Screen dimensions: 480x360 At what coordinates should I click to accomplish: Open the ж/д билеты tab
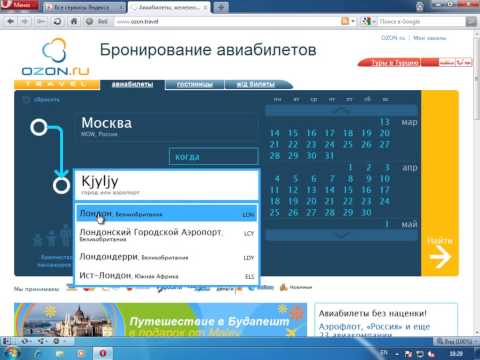click(256, 84)
